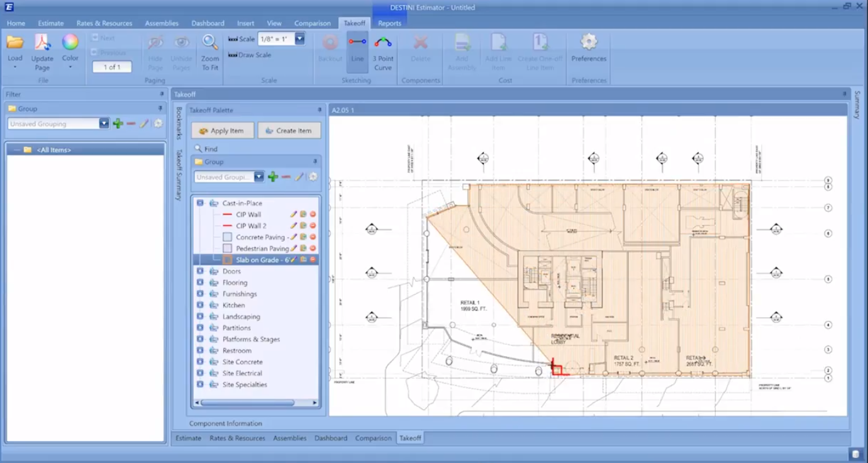The width and height of the screenshot is (868, 463).
Task: Click the Apply Item button
Action: [x=222, y=130]
